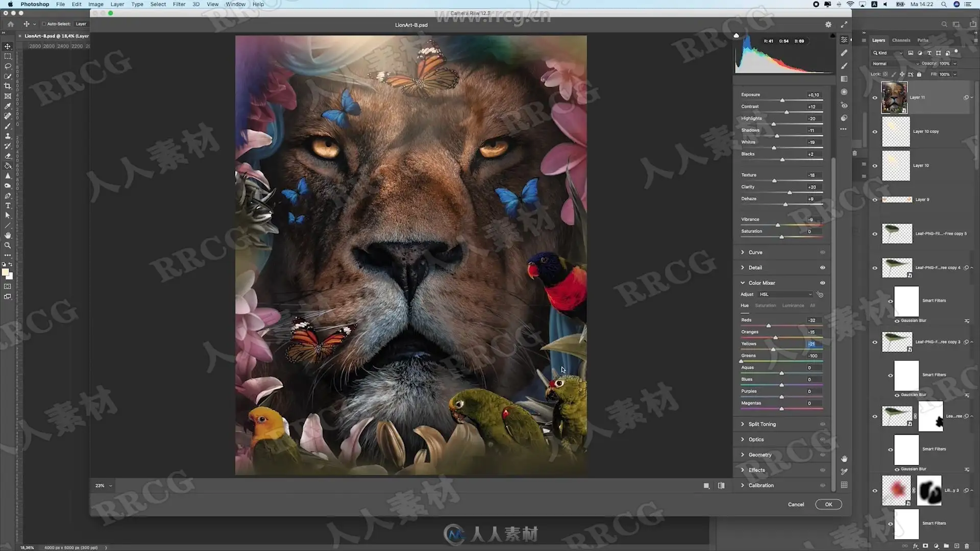Screen dimensions: 980x551
Task: Open the Filter menu
Action: pos(179,4)
